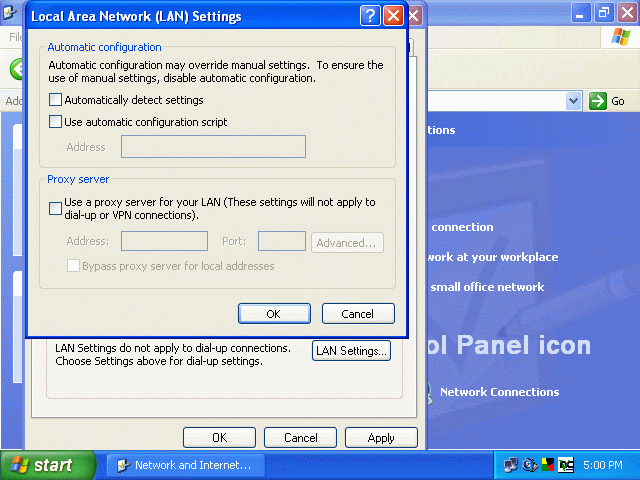This screenshot has width=640, height=480.
Task: Click the monitor tray icon next to the clock
Action: coord(566,465)
